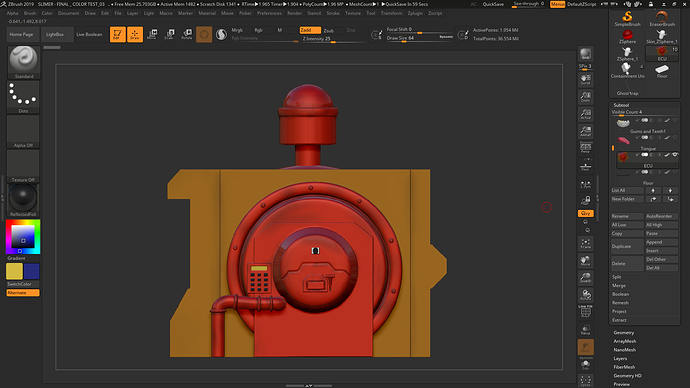Select the Floor tool thumbnail

[x=662, y=70]
